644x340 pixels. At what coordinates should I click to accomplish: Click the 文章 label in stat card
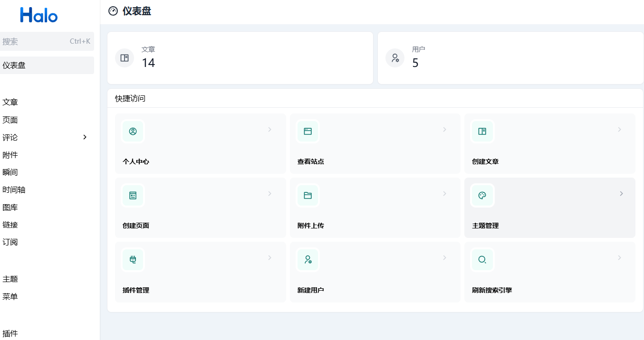pos(148,49)
